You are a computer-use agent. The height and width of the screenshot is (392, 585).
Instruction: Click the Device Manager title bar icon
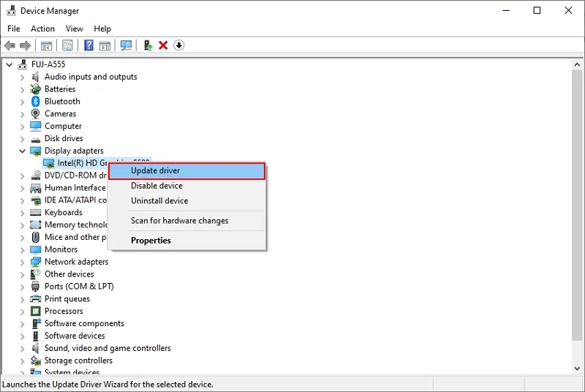pyautogui.click(x=11, y=11)
